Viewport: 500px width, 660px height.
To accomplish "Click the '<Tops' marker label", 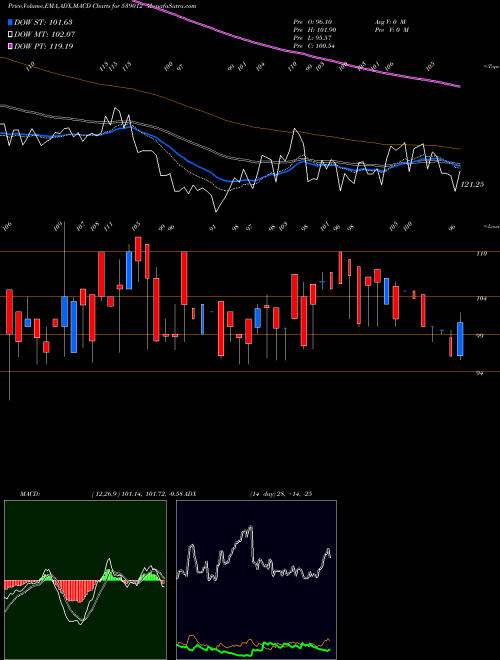I will click(x=491, y=67).
